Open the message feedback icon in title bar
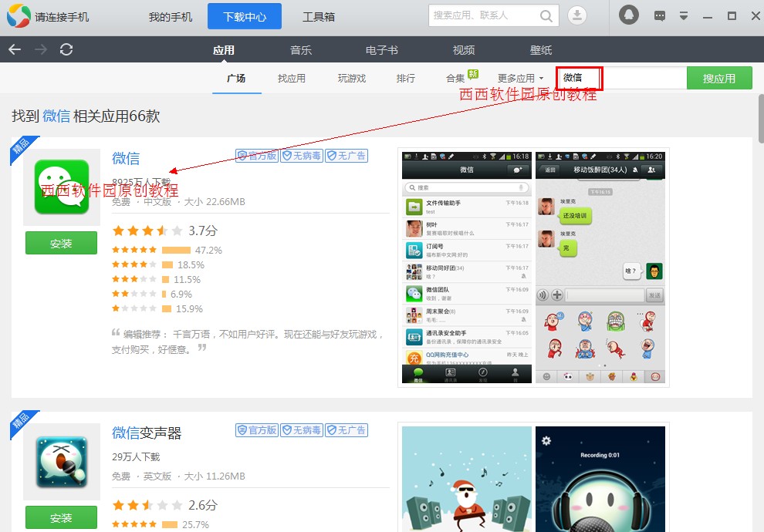This screenshot has height=532, width=764. 659,16
